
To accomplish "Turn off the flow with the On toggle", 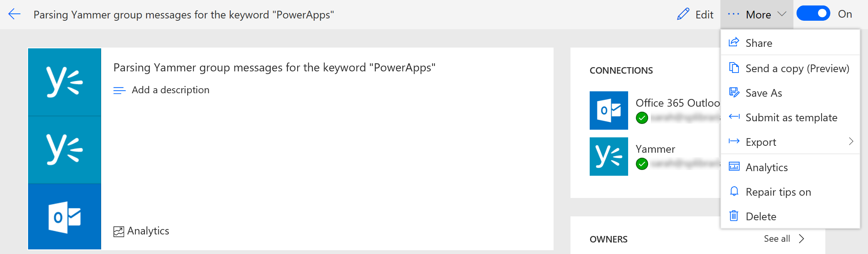I will (813, 13).
